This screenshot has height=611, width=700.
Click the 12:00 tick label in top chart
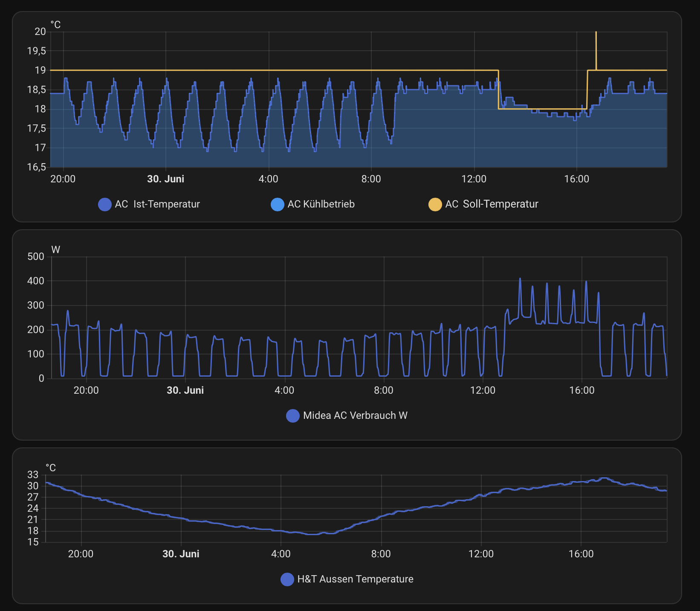[474, 179]
